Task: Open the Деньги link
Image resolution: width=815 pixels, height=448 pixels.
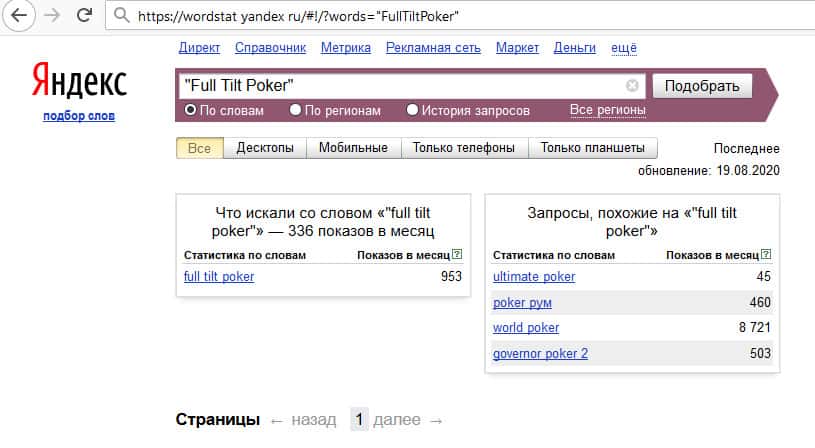Action: click(574, 48)
